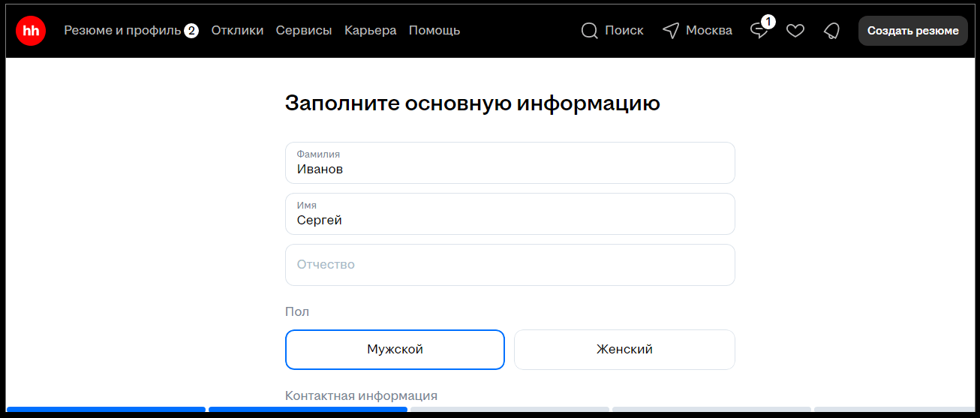980x418 pixels.
Task: Click the first blue progress bar segment
Action: (x=106, y=410)
